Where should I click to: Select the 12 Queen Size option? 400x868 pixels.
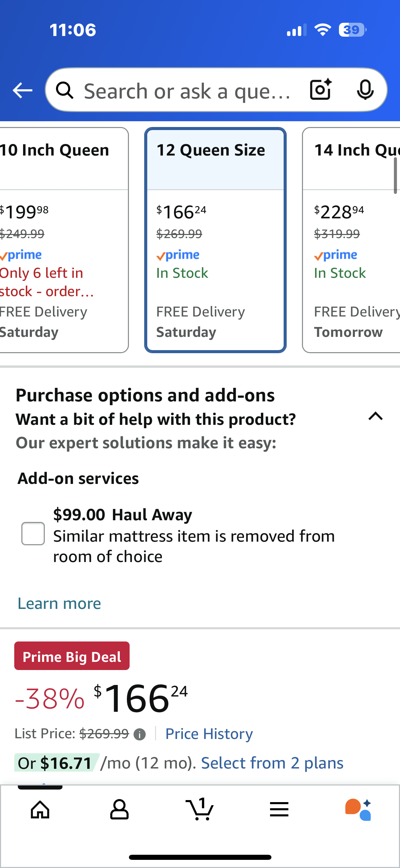click(x=215, y=240)
